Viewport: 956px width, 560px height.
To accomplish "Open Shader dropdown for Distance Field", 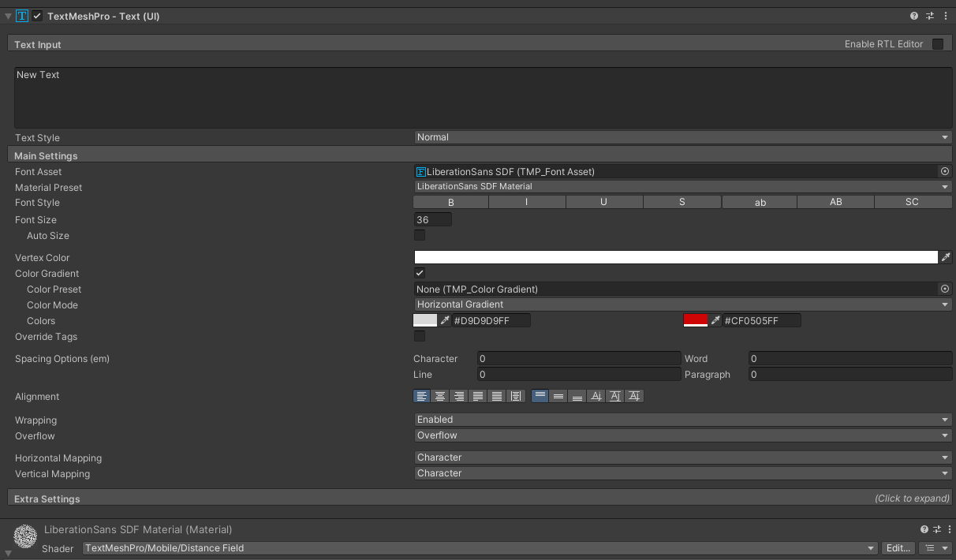I will pos(480,548).
